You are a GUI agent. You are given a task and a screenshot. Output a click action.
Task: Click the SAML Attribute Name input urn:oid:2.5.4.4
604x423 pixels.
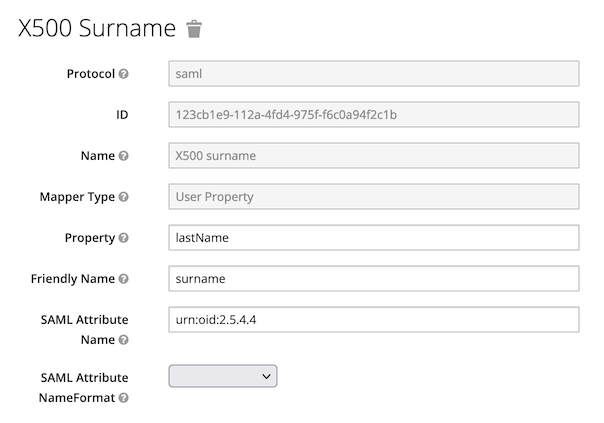pos(374,319)
